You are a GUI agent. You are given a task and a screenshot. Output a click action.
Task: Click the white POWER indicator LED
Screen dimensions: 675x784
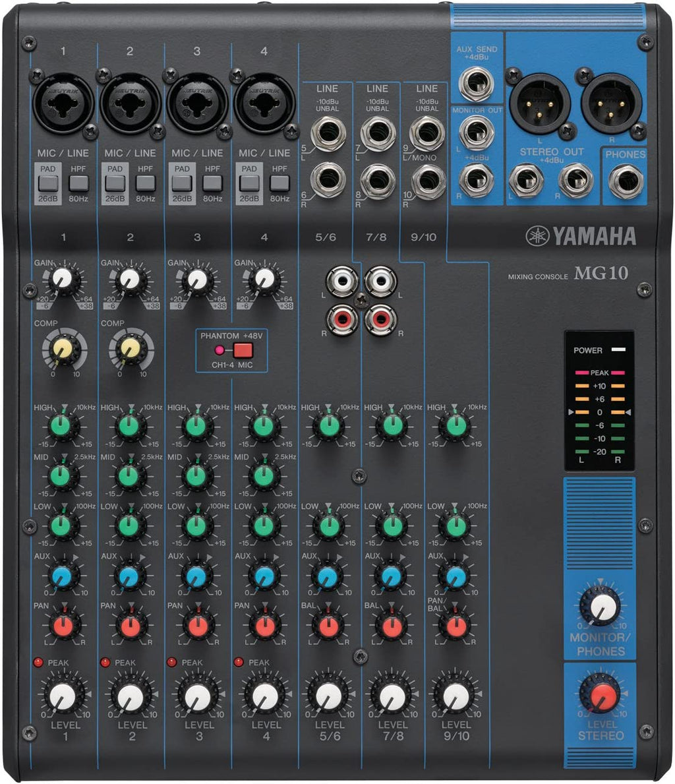click(x=618, y=349)
